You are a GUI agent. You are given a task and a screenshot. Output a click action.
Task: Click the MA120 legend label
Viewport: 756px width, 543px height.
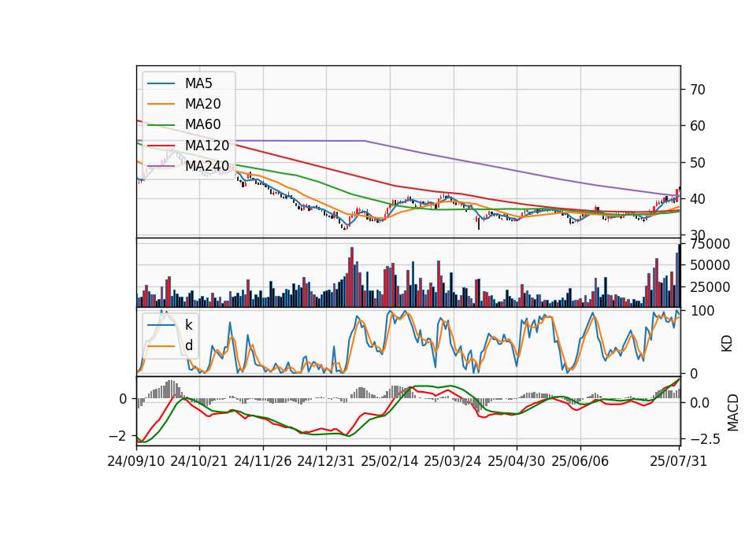click(x=207, y=145)
